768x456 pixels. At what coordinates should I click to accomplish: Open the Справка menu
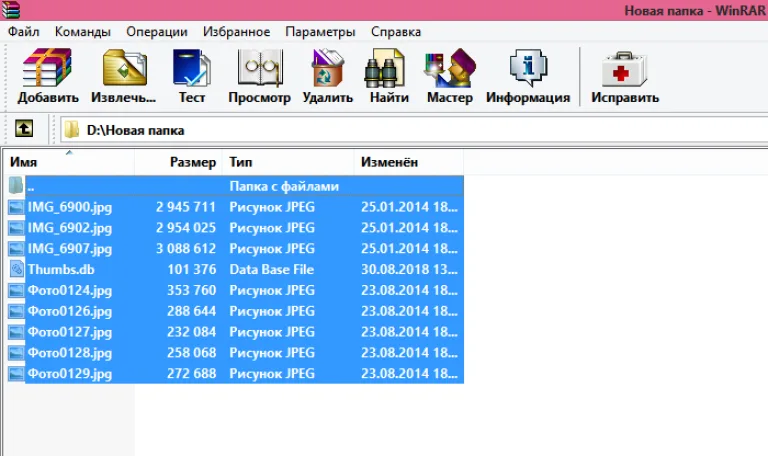pyautogui.click(x=396, y=32)
